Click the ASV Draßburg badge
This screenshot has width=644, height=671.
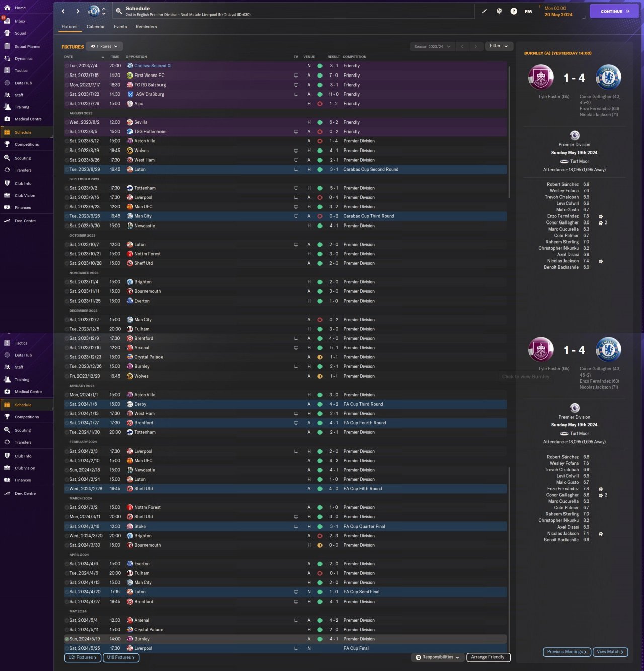tap(130, 94)
